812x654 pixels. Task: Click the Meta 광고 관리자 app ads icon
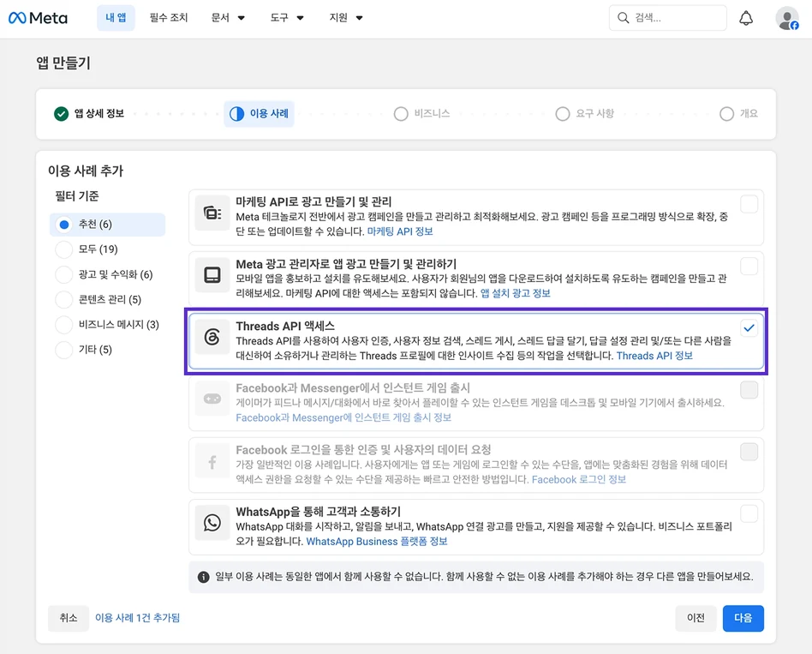(212, 274)
